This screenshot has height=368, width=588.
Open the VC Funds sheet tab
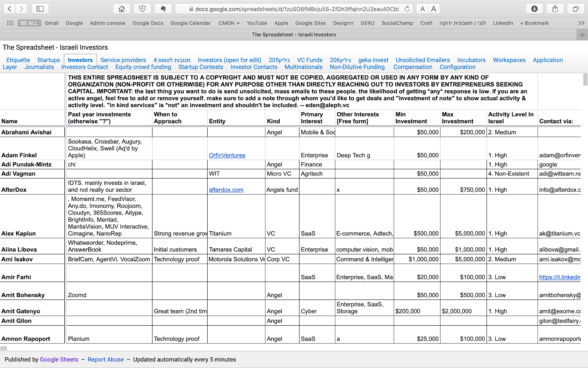tap(310, 60)
